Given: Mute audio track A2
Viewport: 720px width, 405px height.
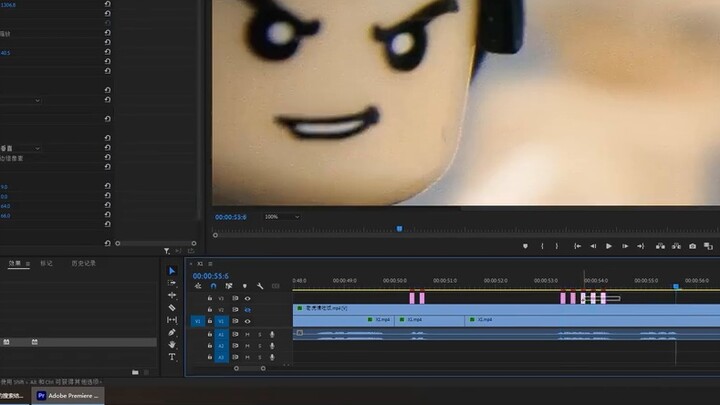Looking at the screenshot, I should 248,346.
